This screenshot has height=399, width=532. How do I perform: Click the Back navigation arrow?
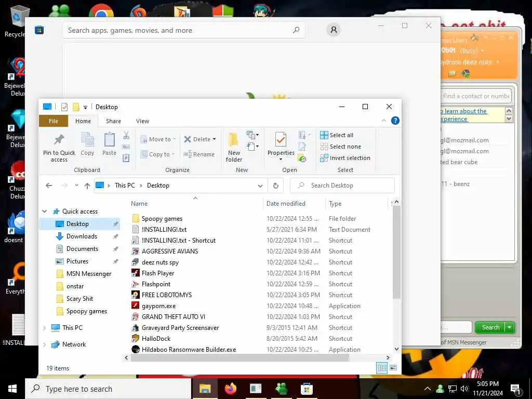click(49, 185)
